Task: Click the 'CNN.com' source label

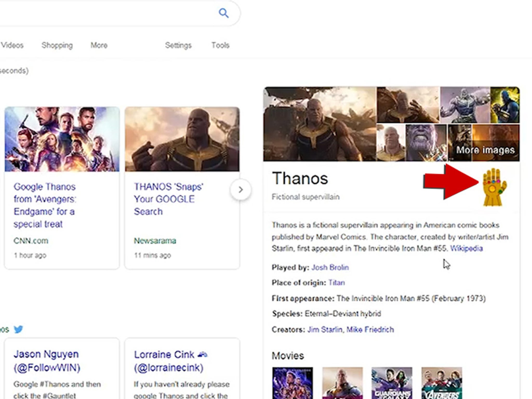Action: (31, 241)
